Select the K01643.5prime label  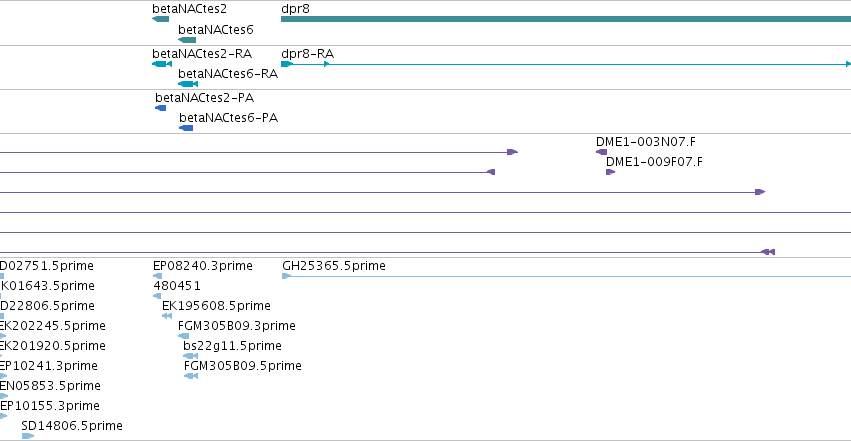pos(48,286)
